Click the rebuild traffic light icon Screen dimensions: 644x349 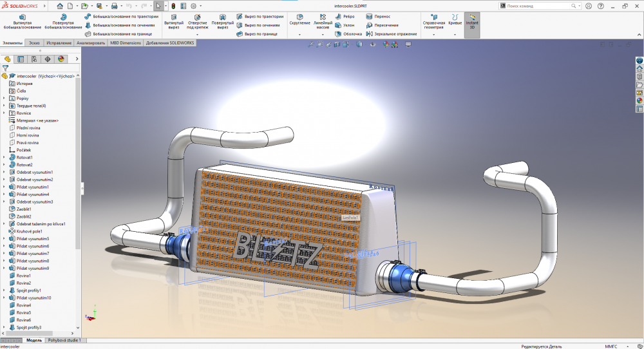[173, 6]
